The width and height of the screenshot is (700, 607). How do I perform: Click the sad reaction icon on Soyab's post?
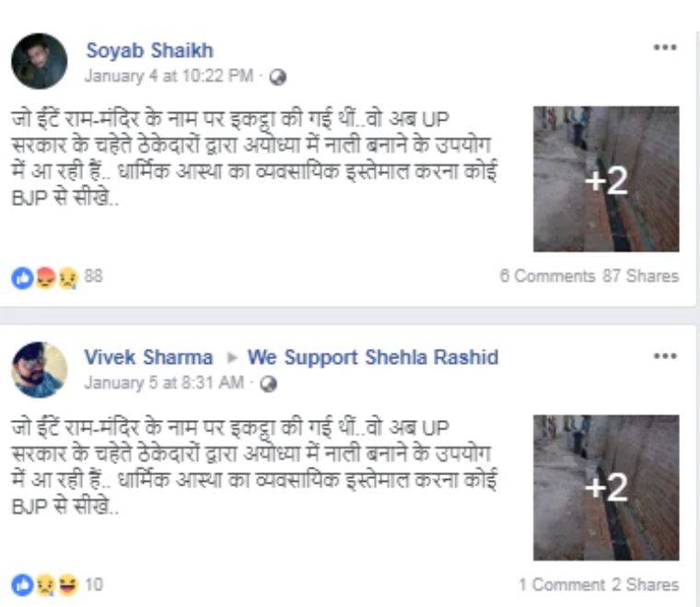(67, 278)
